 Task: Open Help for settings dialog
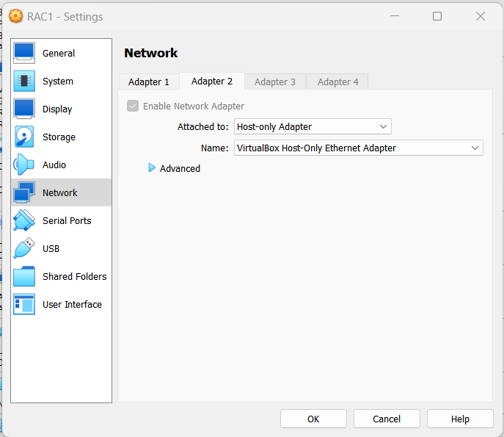point(460,419)
